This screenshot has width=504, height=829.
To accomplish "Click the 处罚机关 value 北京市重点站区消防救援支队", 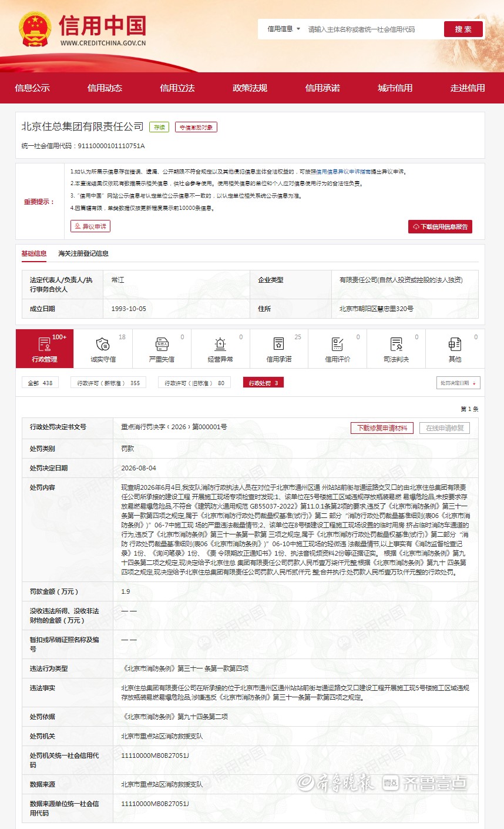I will coord(162,736).
